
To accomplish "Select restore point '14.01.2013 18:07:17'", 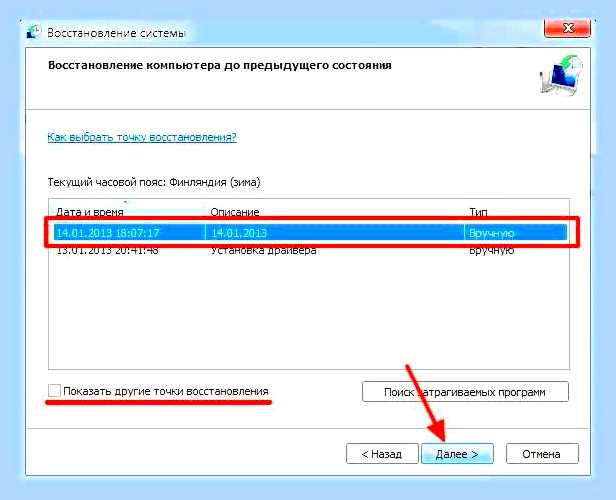I will (x=310, y=233).
